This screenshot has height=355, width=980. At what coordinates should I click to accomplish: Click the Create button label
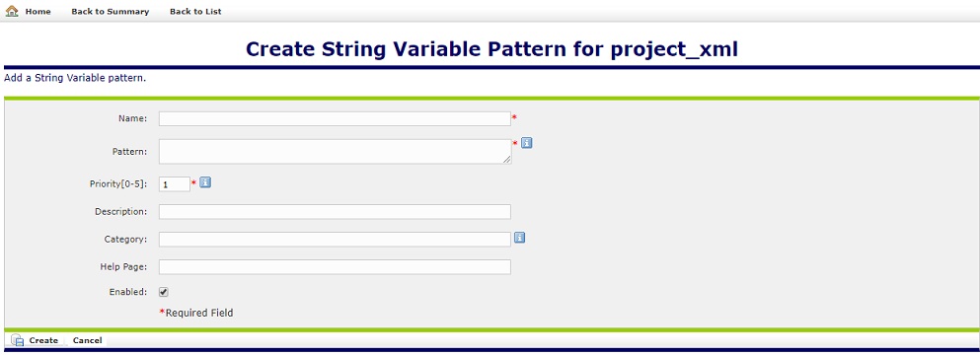[x=43, y=340]
